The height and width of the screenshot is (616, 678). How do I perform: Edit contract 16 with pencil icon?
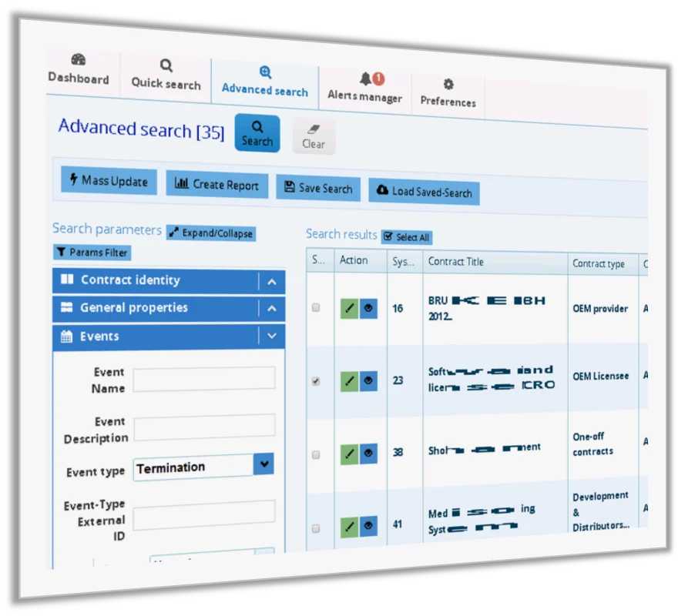click(349, 308)
